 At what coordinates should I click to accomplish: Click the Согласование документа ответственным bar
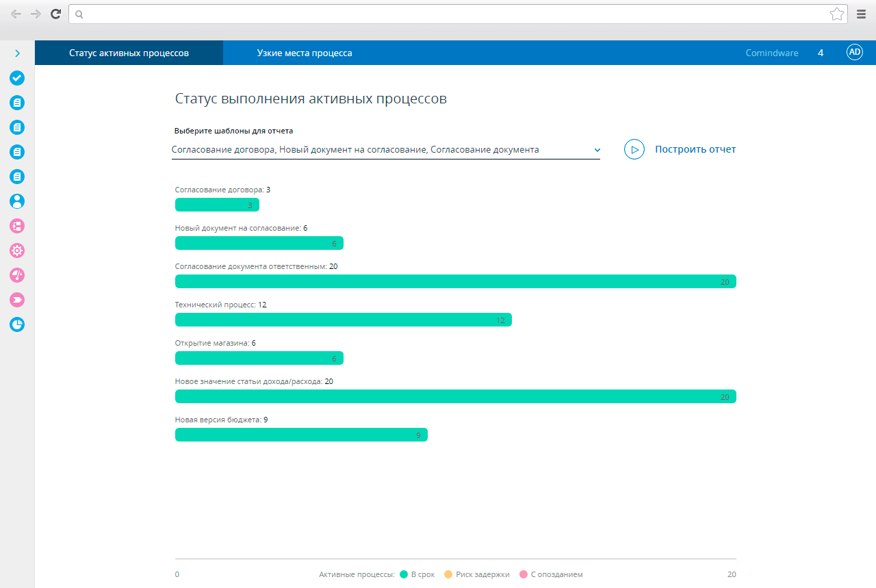point(456,281)
